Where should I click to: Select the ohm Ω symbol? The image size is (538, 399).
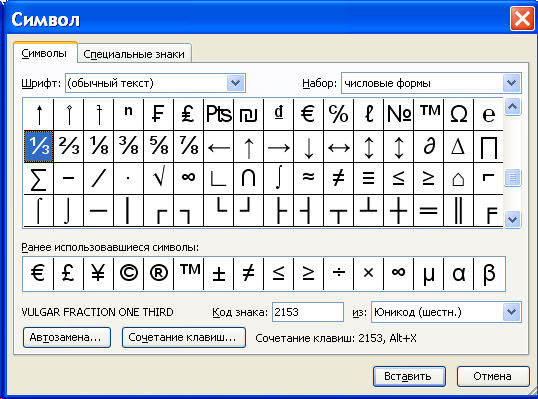(x=458, y=114)
